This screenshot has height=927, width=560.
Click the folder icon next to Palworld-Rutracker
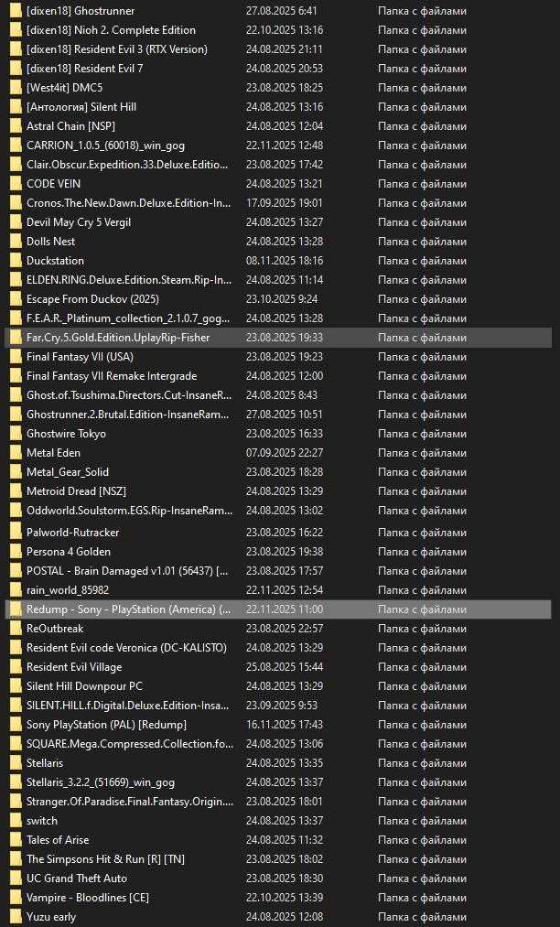(16, 533)
